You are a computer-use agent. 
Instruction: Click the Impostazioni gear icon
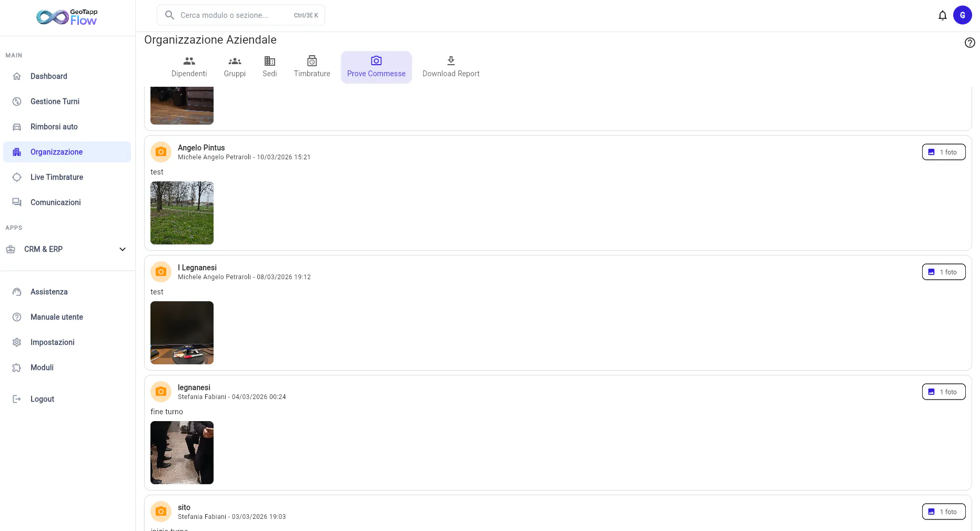click(x=17, y=342)
